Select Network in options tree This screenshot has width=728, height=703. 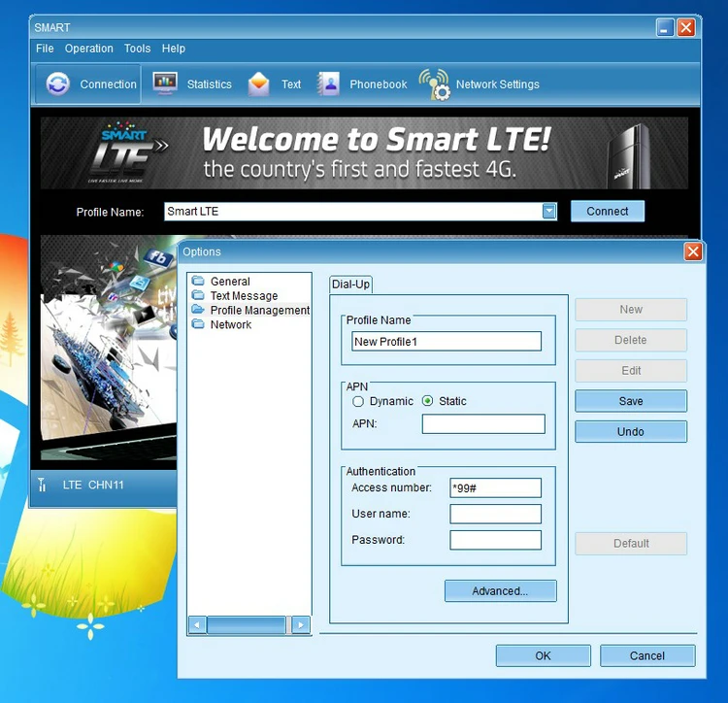pyautogui.click(x=231, y=324)
